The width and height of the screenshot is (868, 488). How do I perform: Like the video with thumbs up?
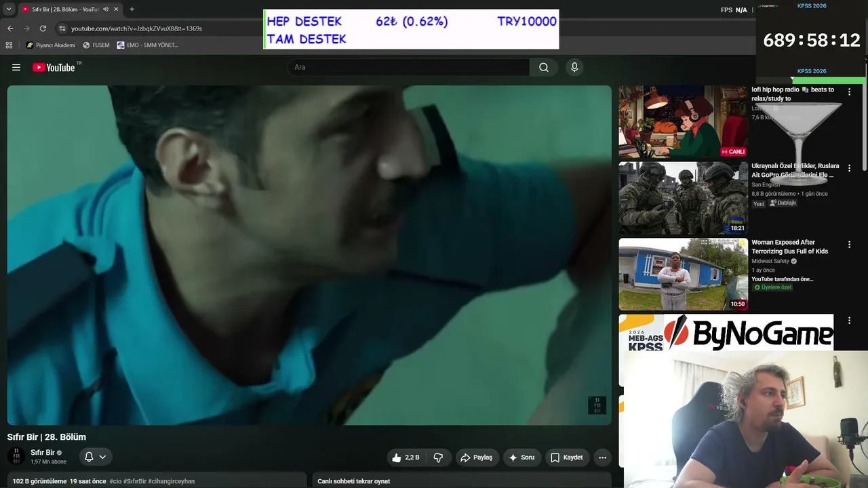click(x=406, y=457)
